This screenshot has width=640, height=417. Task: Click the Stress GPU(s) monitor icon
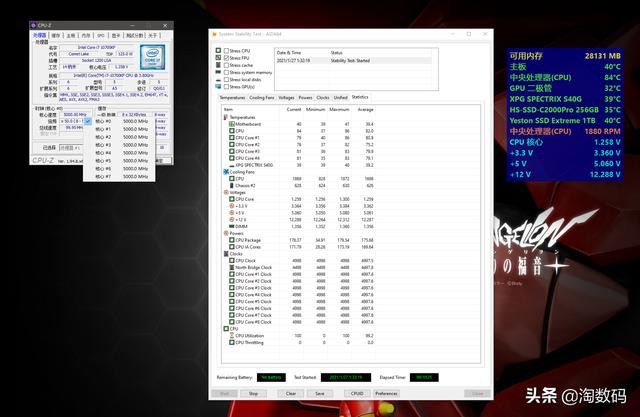pyautogui.click(x=218, y=87)
